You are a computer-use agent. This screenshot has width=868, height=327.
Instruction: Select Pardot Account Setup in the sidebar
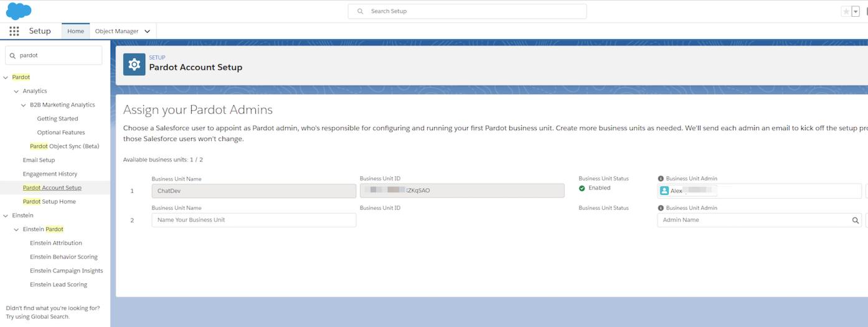click(x=52, y=187)
